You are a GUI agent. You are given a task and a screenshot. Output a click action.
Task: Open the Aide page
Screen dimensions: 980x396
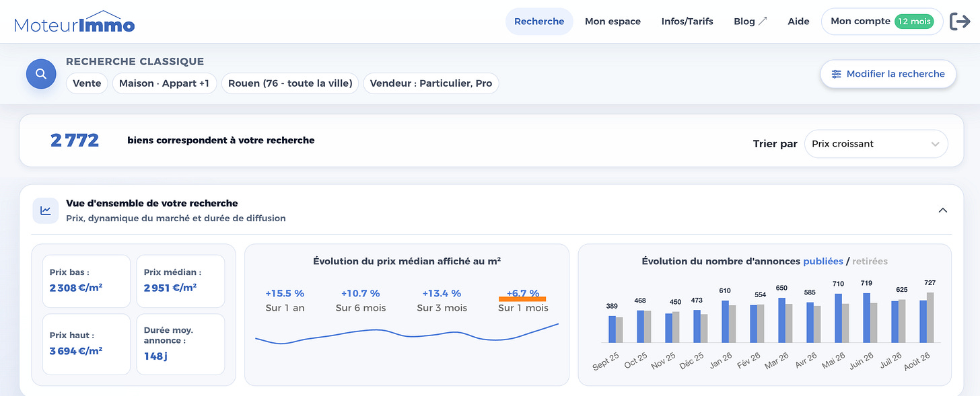pos(798,22)
